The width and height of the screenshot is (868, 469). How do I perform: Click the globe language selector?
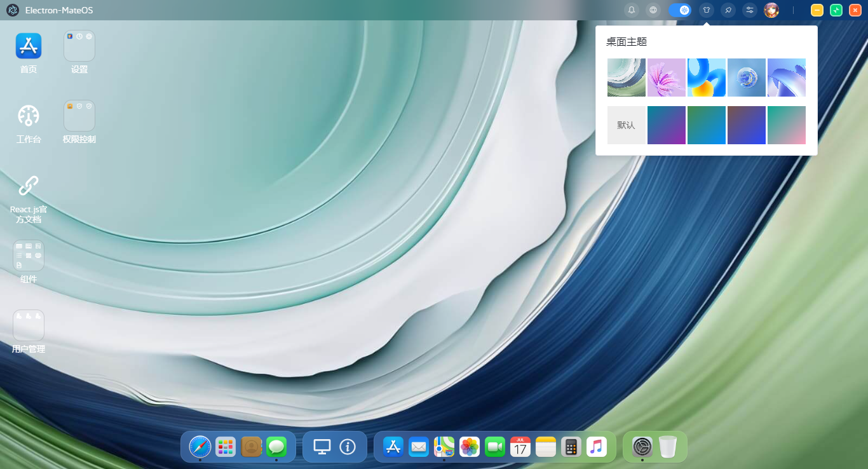pyautogui.click(x=653, y=10)
